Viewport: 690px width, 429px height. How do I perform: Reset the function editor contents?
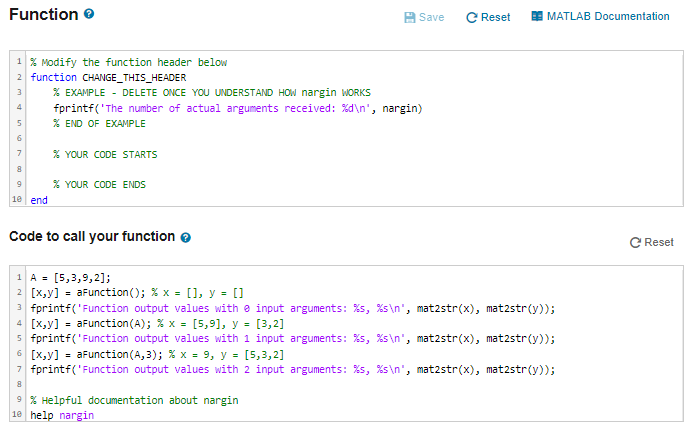click(x=488, y=17)
